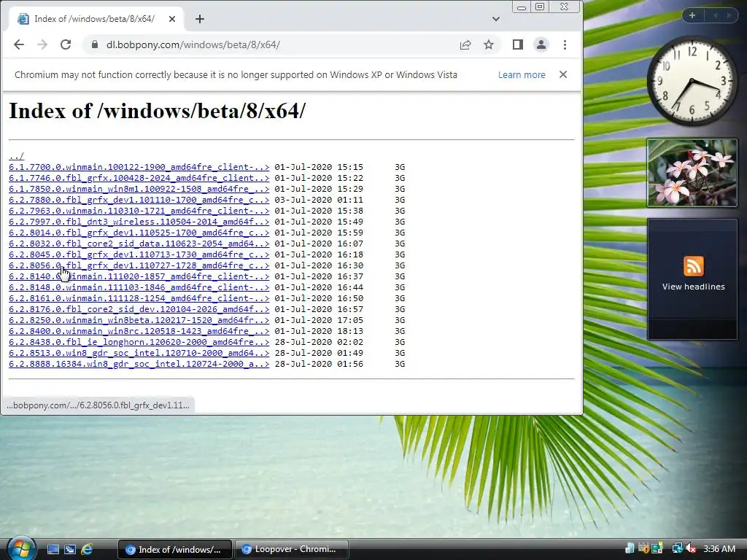Image resolution: width=747 pixels, height=560 pixels.
Task: Click the date 03-Jul-2020 01:11
Action: (319, 200)
